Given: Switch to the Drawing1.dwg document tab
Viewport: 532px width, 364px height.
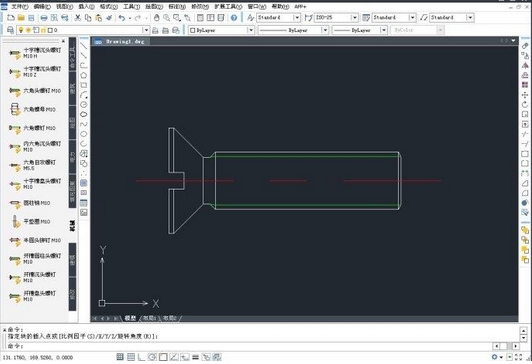Looking at the screenshot, I should [x=121, y=41].
